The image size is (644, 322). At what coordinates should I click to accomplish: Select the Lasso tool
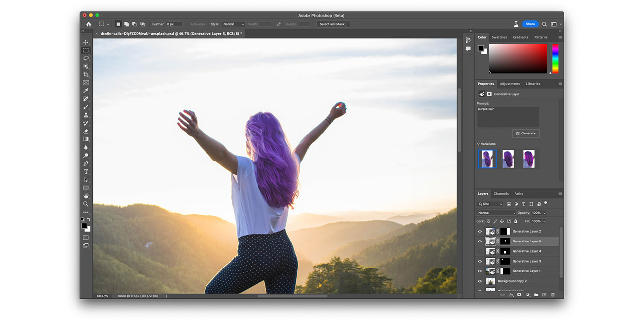click(x=86, y=58)
